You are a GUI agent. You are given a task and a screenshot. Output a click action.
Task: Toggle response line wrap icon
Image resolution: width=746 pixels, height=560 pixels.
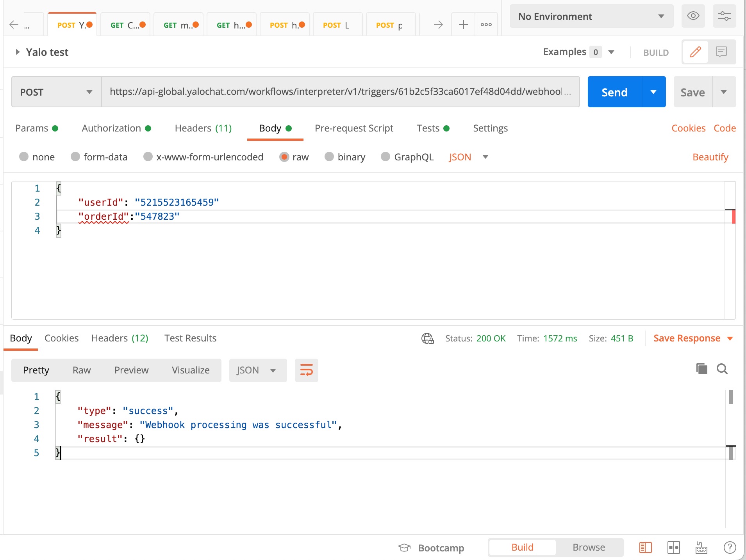coord(306,370)
